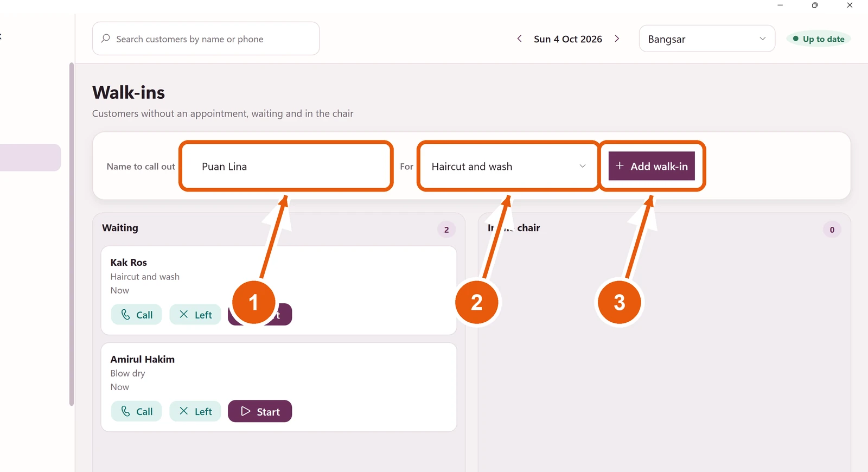
Task: Click the Add walk-in button
Action: point(652,166)
